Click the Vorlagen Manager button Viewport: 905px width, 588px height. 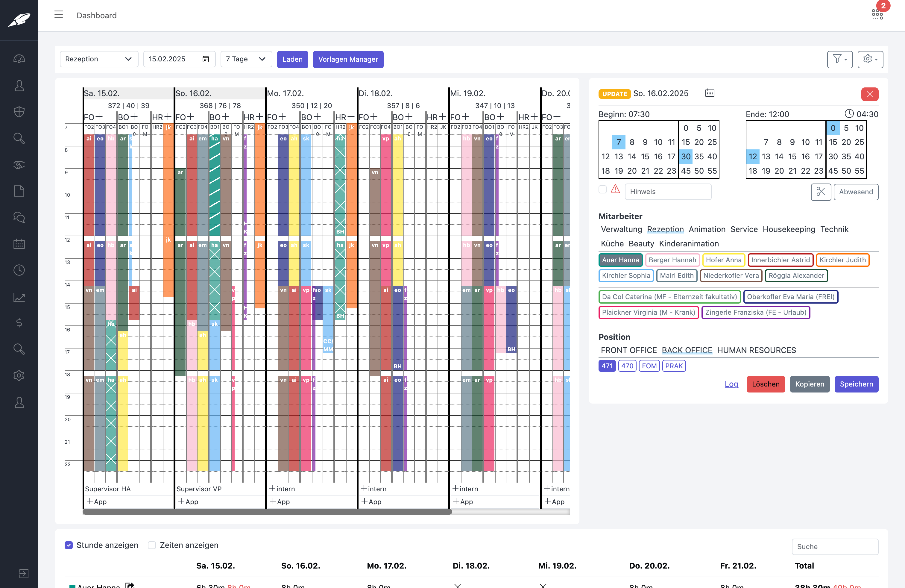pyautogui.click(x=348, y=59)
